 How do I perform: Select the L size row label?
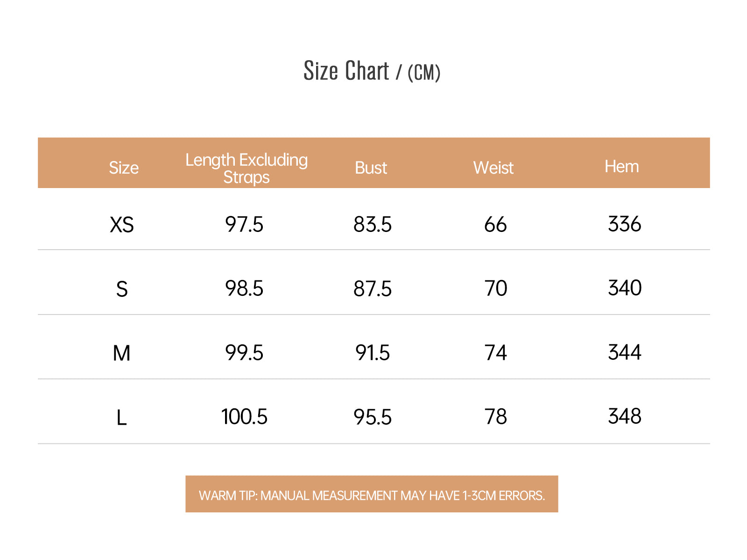121,418
